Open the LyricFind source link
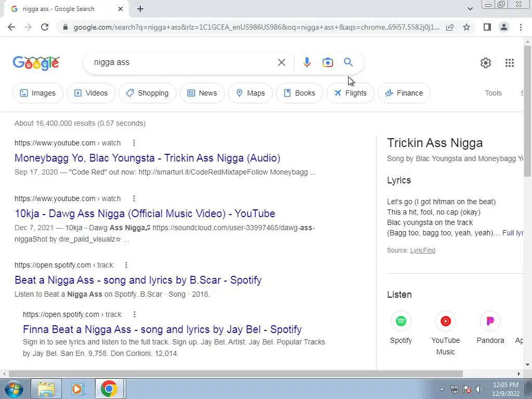The width and height of the screenshot is (532, 399). 422,250
